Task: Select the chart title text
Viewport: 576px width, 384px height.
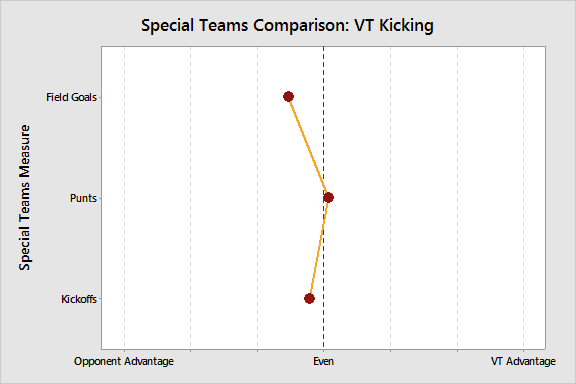Action: [287, 26]
